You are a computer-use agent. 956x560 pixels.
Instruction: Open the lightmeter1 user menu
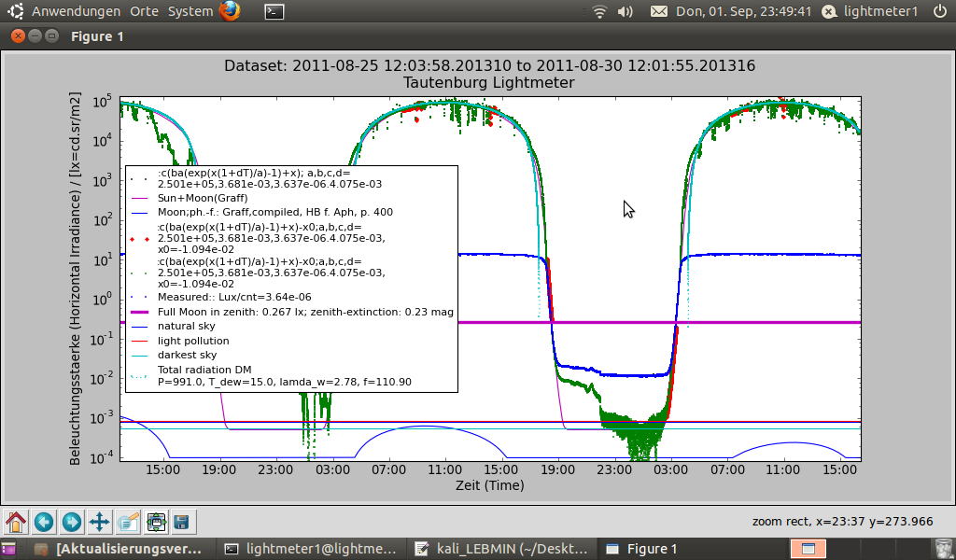click(870, 11)
